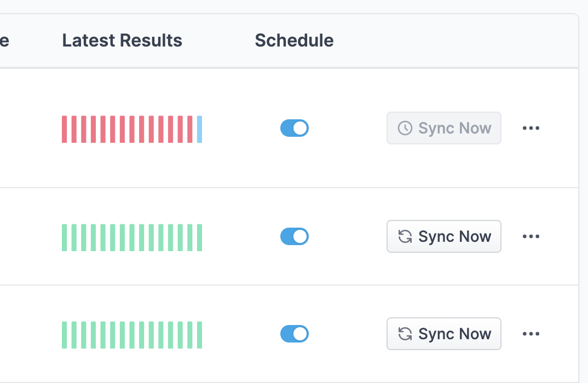This screenshot has width=588, height=383.
Task: Open actions dropdown beside second Sync Now
Action: click(531, 236)
